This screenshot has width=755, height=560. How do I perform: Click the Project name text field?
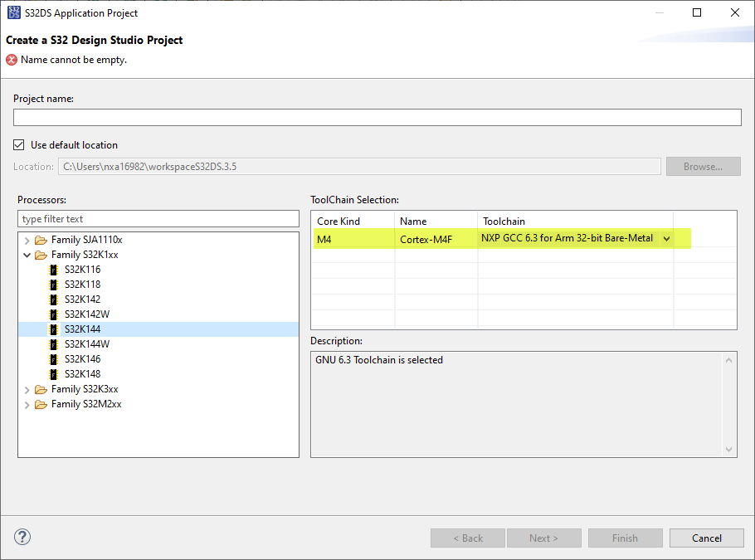[377, 118]
